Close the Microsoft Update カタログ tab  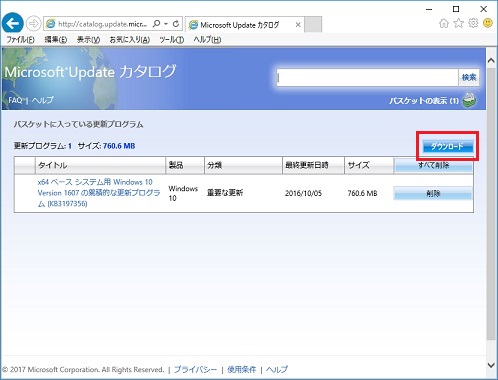pyautogui.click(x=298, y=25)
